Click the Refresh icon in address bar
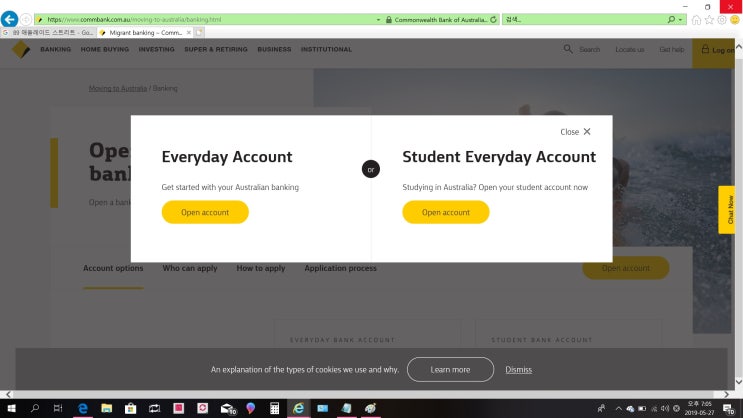This screenshot has width=743, height=418. [493, 19]
